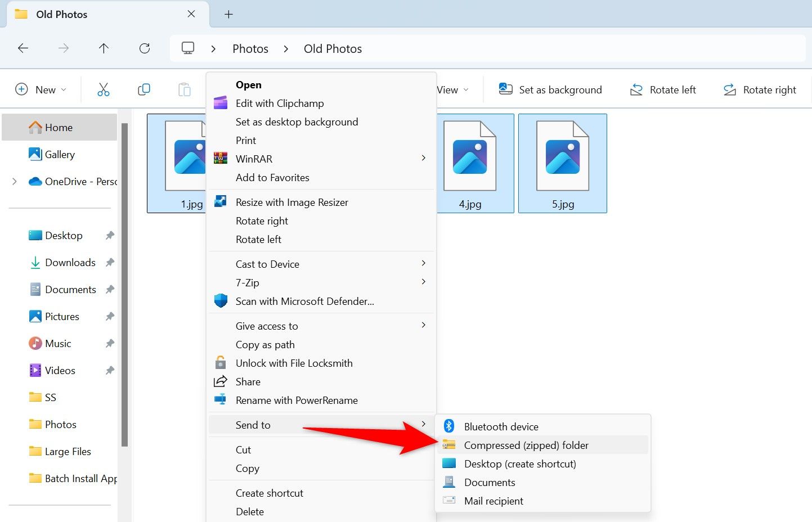This screenshot has height=522, width=812.
Task: Expand OneDrive tree in sidebar
Action: click(15, 182)
